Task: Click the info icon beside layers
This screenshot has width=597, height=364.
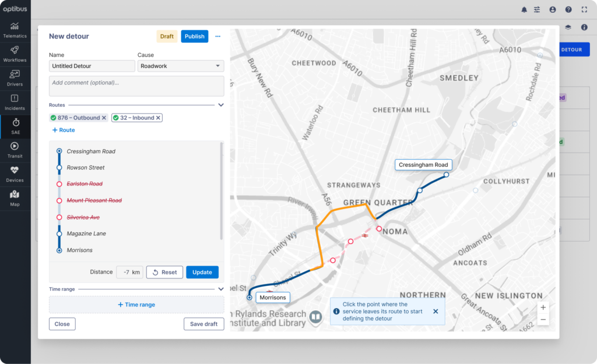Action: (x=584, y=27)
